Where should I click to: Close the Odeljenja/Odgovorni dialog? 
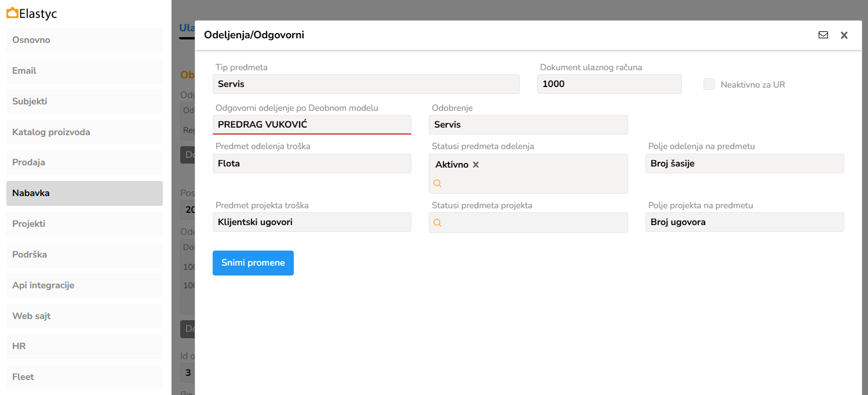[x=844, y=35]
